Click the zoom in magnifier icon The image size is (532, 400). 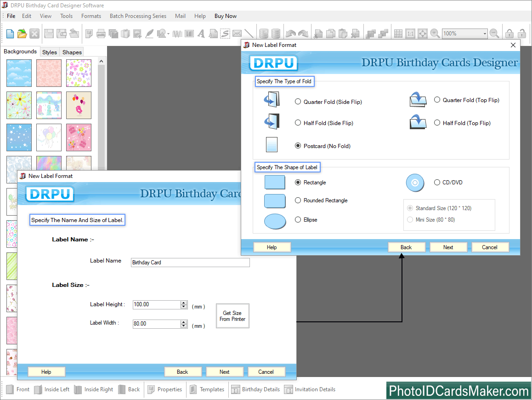[x=435, y=34]
